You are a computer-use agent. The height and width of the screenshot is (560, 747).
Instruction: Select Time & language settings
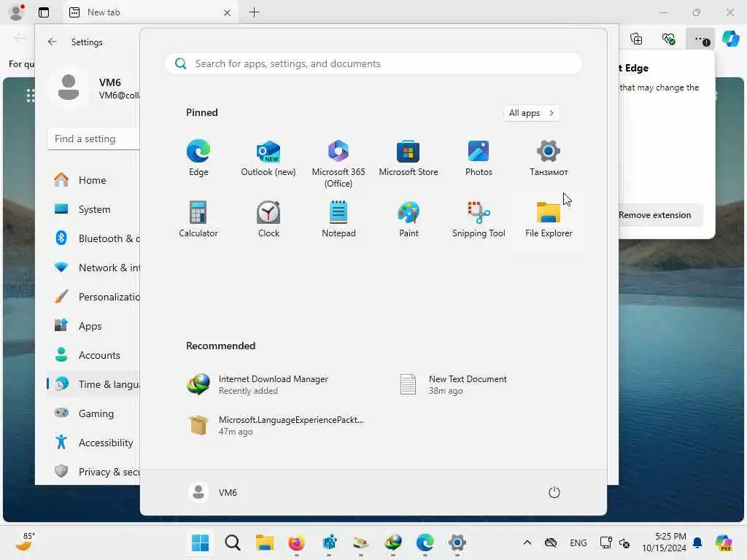click(x=93, y=384)
